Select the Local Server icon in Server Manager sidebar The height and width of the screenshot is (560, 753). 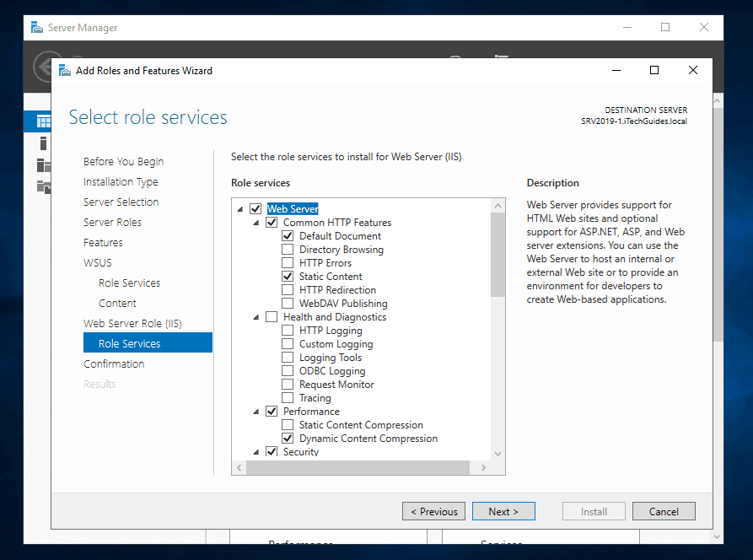pos(43,143)
